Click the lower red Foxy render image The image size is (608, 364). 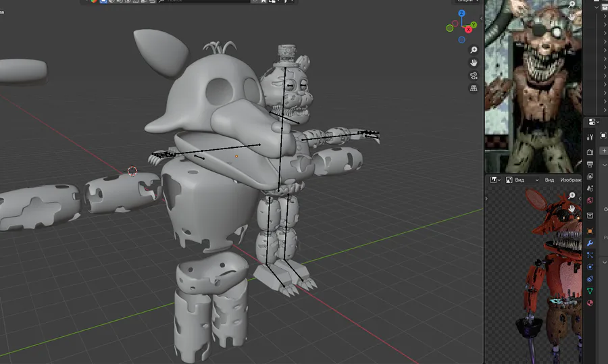(x=549, y=276)
